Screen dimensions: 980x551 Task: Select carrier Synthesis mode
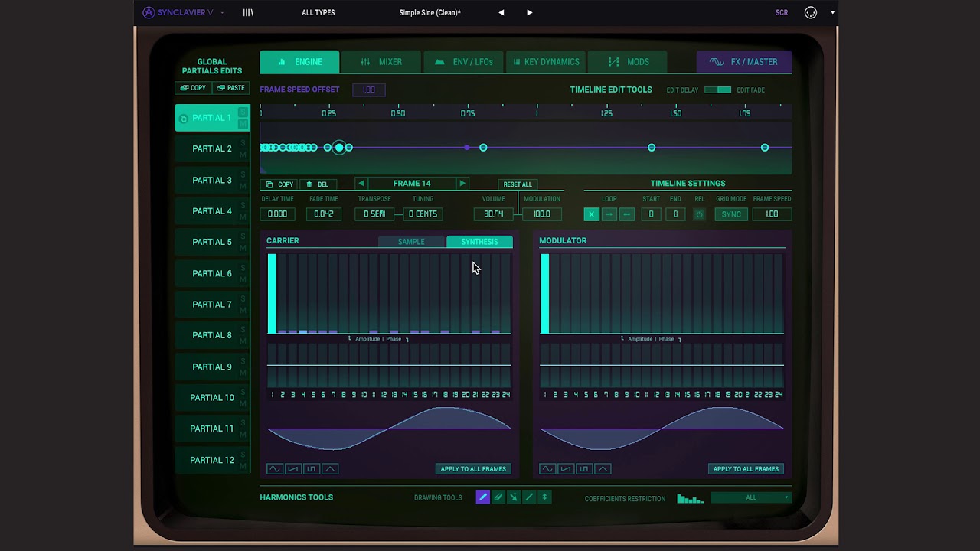click(479, 242)
